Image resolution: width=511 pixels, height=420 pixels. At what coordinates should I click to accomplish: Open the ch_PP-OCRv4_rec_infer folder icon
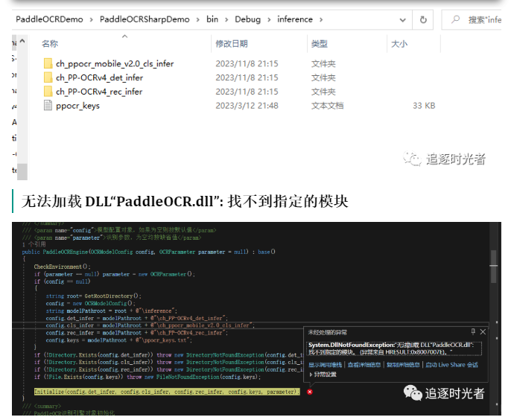tap(48, 92)
